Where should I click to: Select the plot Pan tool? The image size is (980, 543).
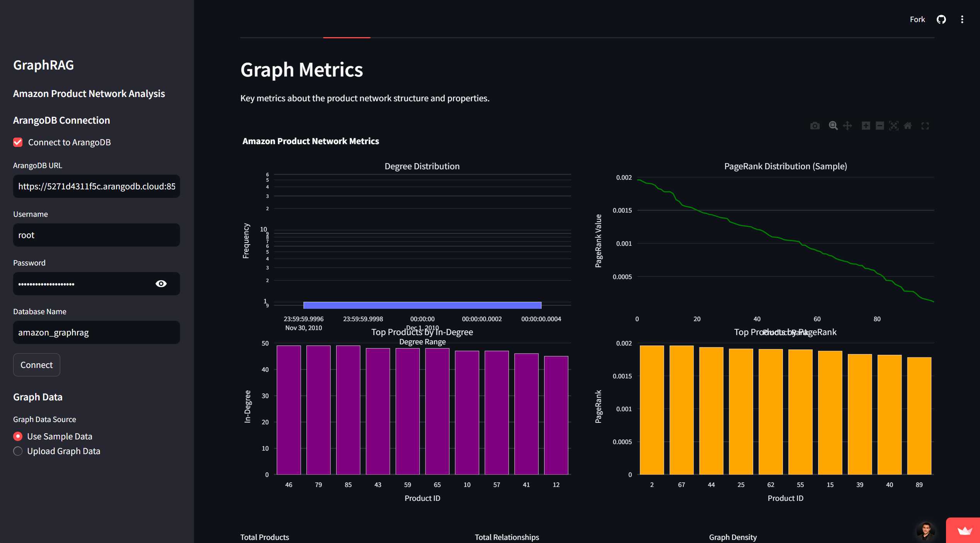click(847, 126)
